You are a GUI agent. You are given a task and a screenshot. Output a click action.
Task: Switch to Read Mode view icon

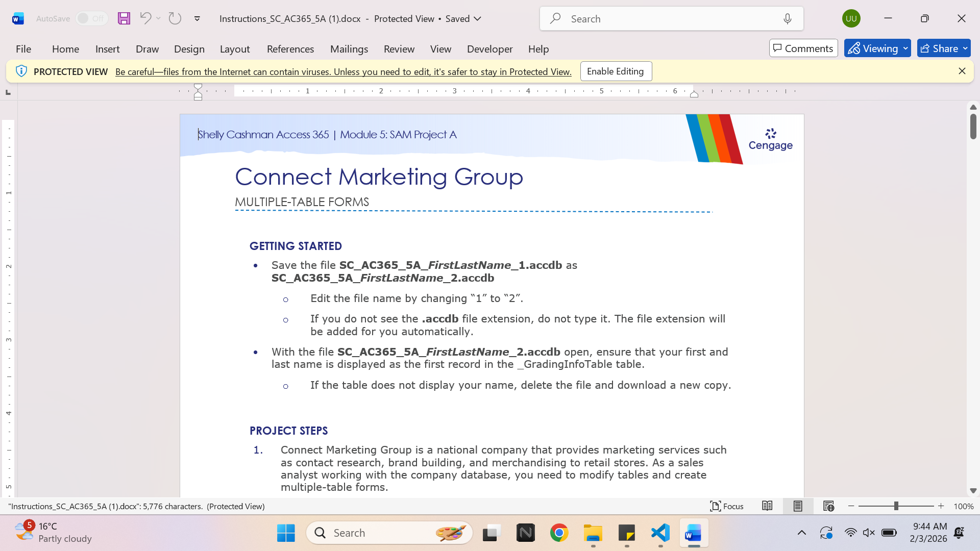pos(767,506)
